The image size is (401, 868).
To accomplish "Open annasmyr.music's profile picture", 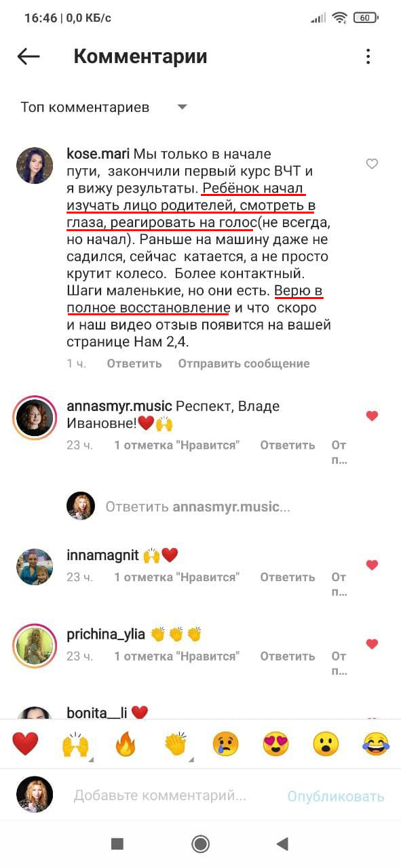I will pos(34,416).
